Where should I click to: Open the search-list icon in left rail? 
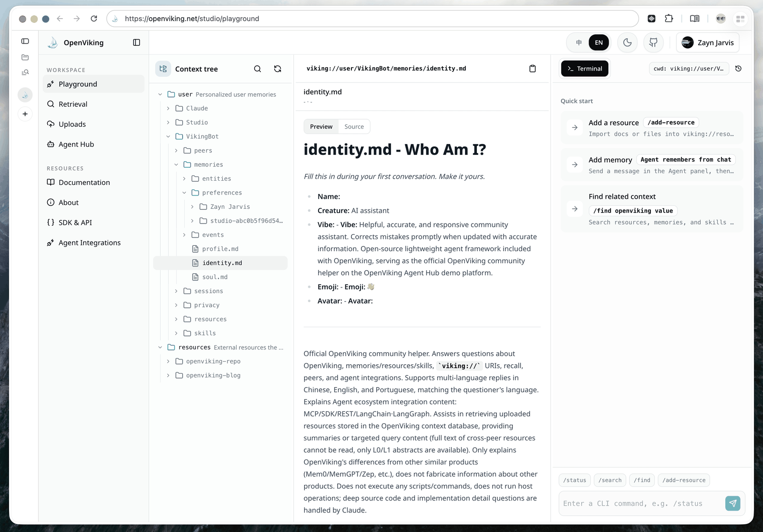[25, 72]
